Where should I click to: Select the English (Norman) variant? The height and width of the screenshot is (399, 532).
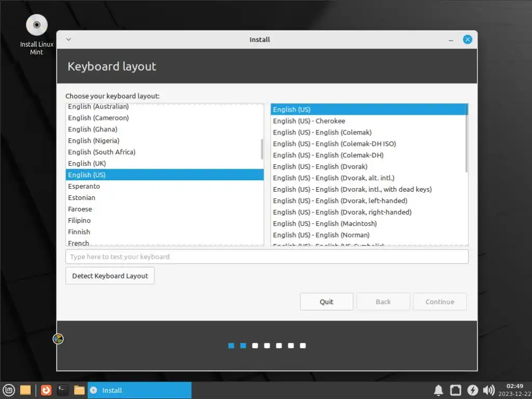pos(369,235)
